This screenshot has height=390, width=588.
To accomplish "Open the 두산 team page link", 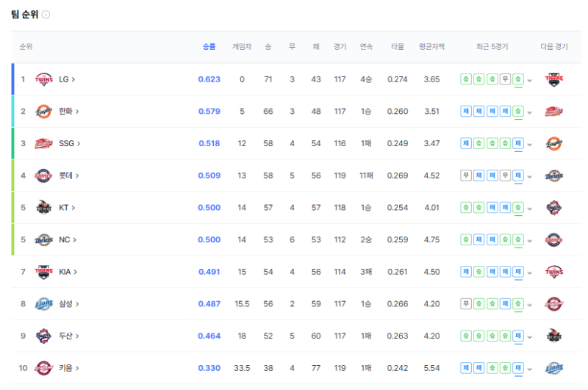I will tap(68, 336).
